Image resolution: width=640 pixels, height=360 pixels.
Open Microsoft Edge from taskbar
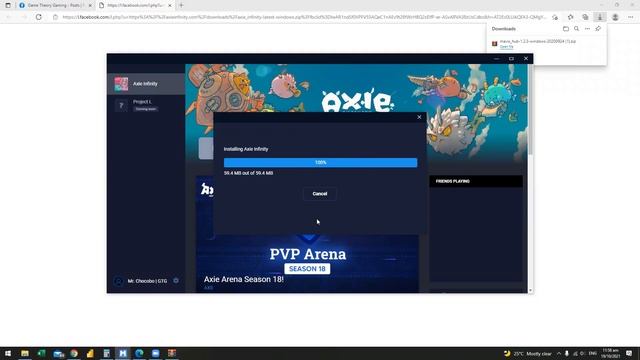point(139,353)
